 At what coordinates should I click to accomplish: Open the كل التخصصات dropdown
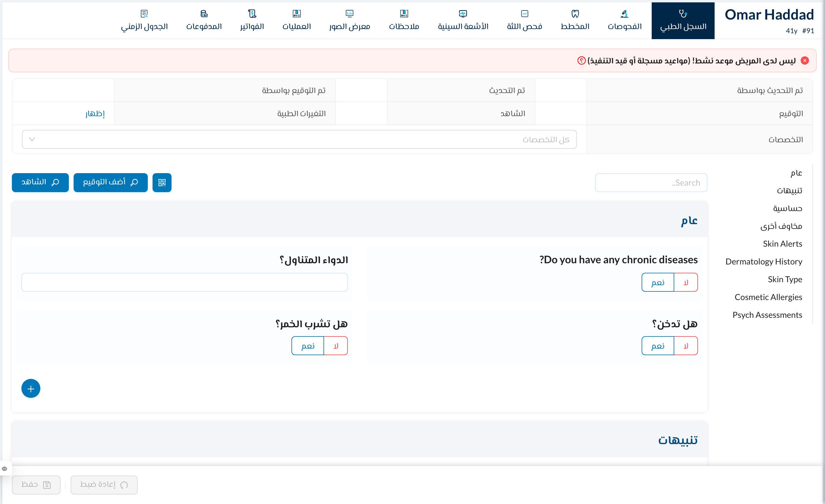pyautogui.click(x=299, y=139)
